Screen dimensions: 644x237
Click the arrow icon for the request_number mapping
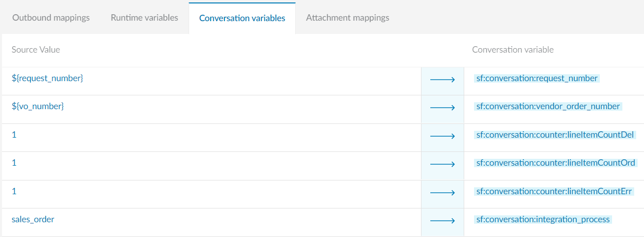click(x=442, y=79)
